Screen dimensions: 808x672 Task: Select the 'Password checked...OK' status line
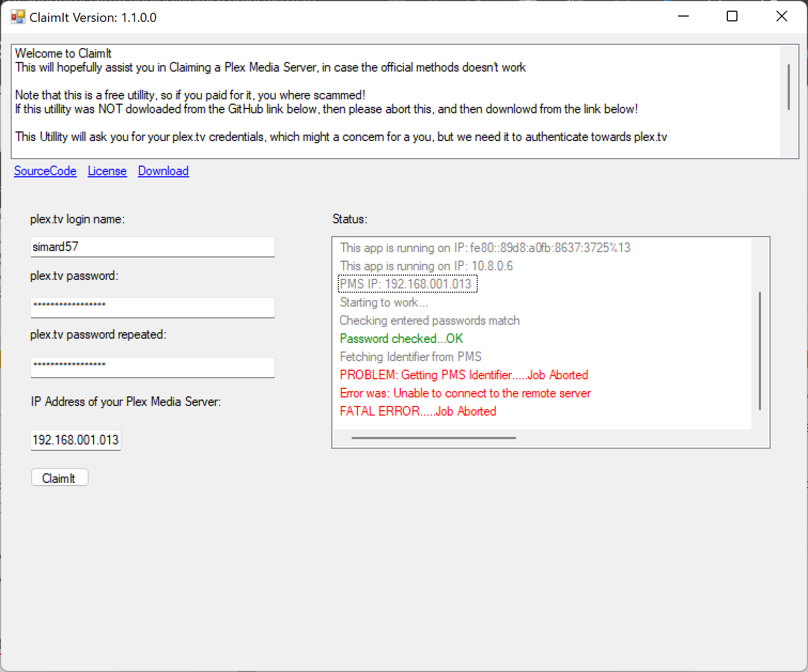pyautogui.click(x=401, y=339)
